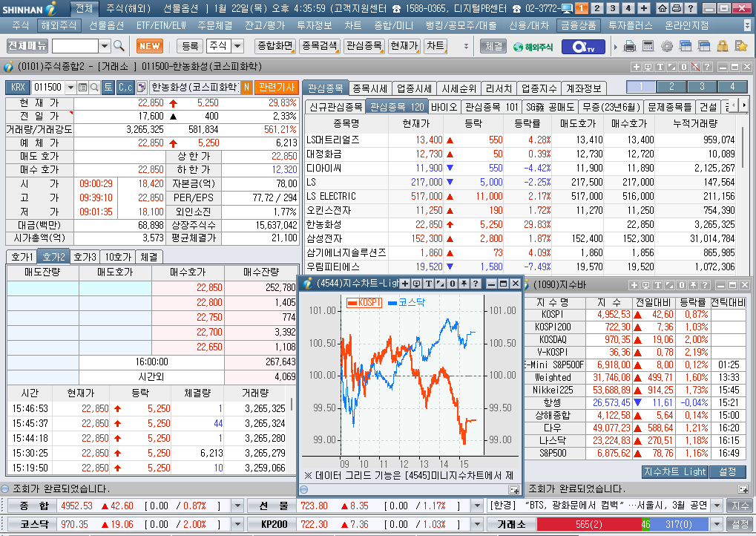
Task: Switch to the 10호가 tab
Action: coord(118,257)
